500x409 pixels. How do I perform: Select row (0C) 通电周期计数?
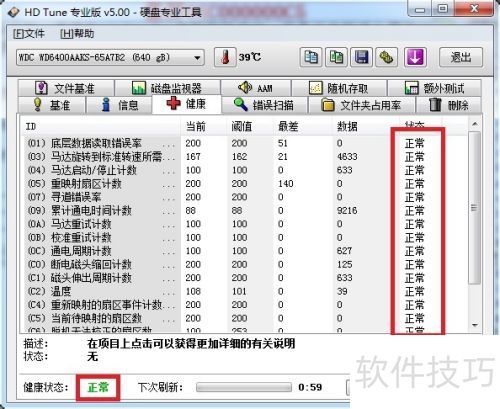point(243,251)
